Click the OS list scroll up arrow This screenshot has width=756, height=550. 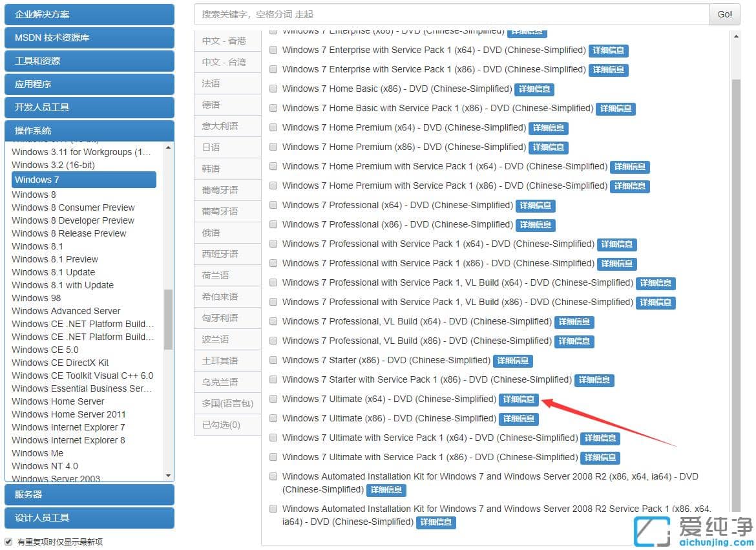click(x=169, y=147)
